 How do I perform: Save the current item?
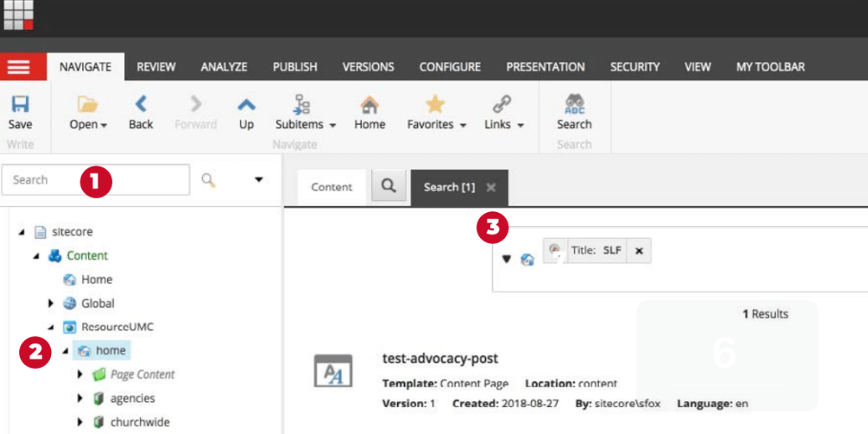[x=20, y=106]
